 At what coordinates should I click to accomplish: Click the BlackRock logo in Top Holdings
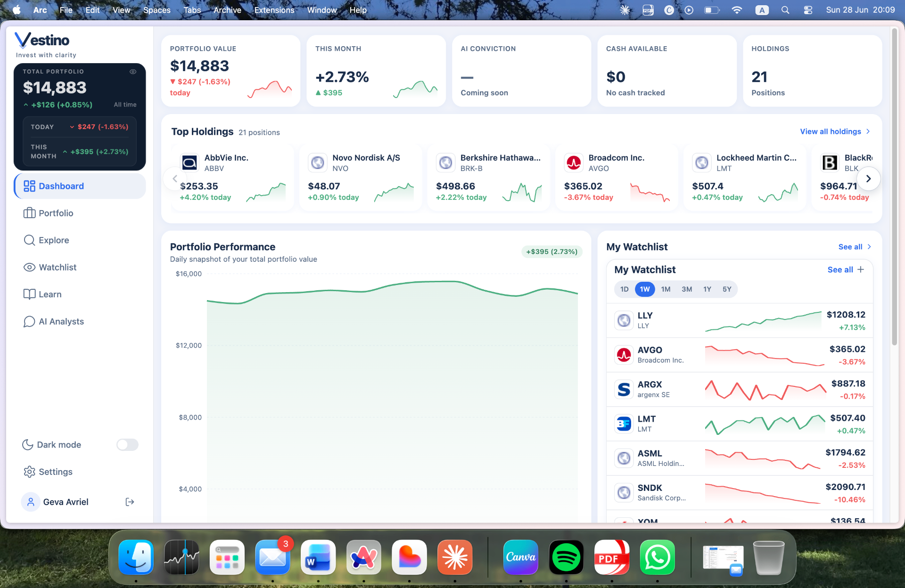830,163
